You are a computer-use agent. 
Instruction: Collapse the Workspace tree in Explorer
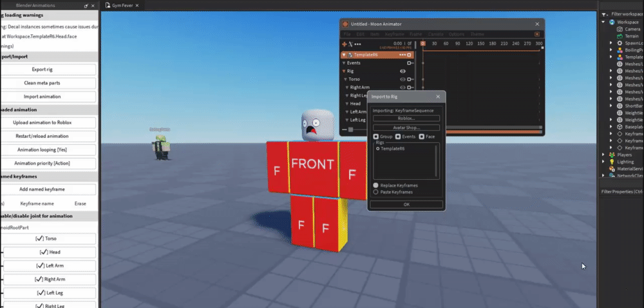603,22
